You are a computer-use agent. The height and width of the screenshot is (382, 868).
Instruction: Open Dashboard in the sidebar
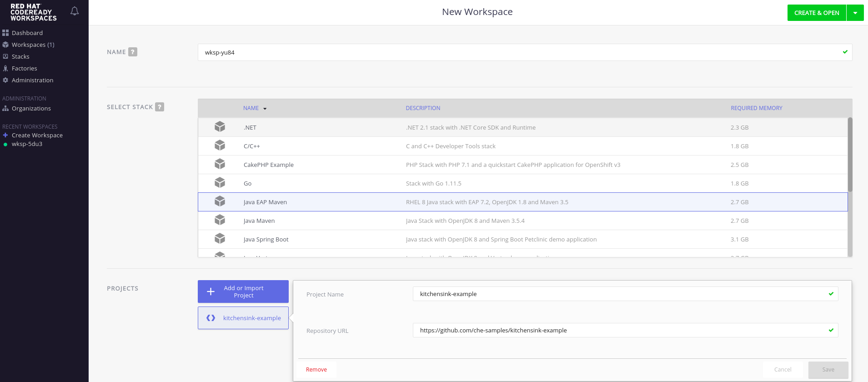(27, 33)
